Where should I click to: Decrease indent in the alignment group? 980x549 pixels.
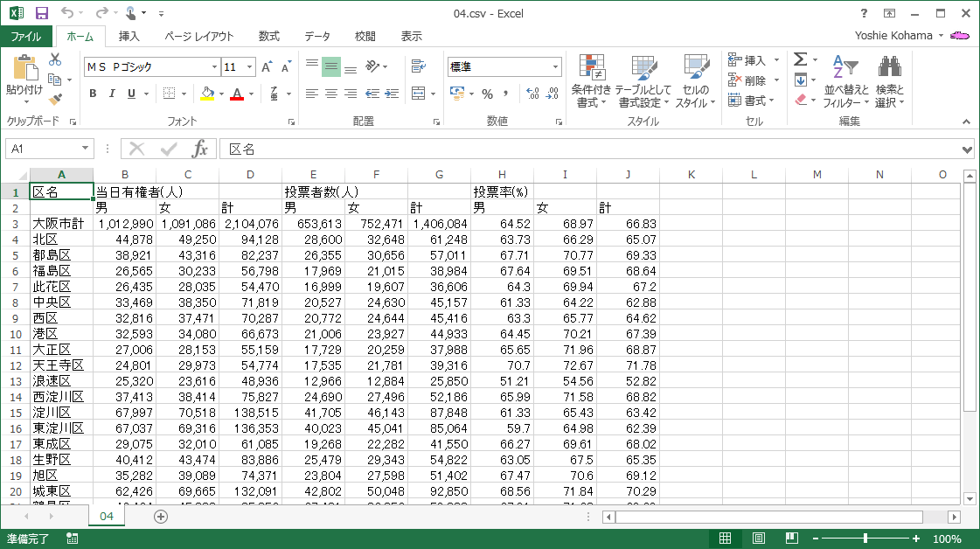(372, 94)
